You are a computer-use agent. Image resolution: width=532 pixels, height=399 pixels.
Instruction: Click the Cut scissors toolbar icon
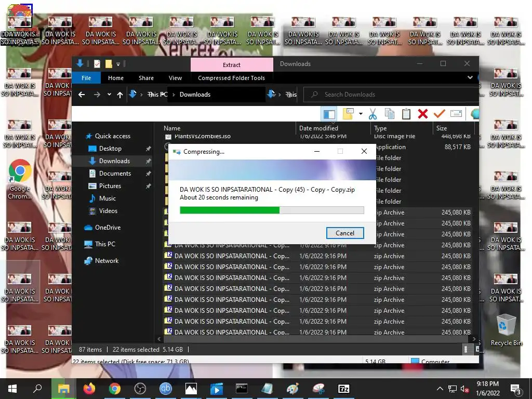point(373,114)
